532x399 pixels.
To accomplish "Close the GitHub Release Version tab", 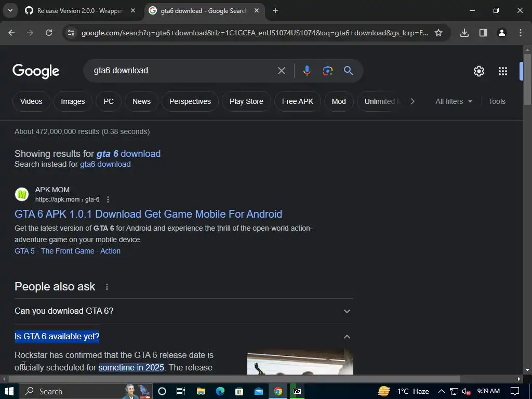I will 133,10.
